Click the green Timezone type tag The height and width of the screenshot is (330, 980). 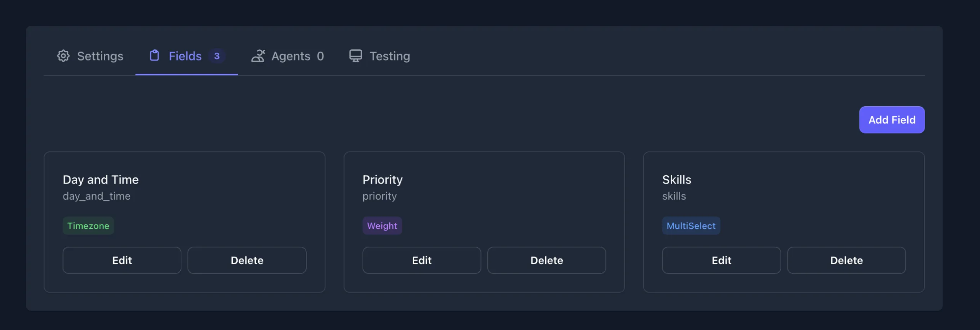coord(88,226)
